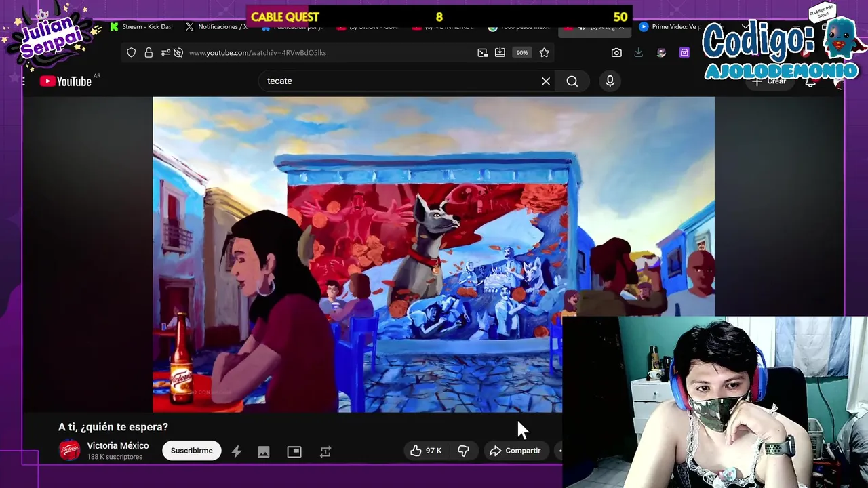Screen dimensions: 868x488
Task: Switch to the 'Prime Video' tab
Action: point(670,27)
